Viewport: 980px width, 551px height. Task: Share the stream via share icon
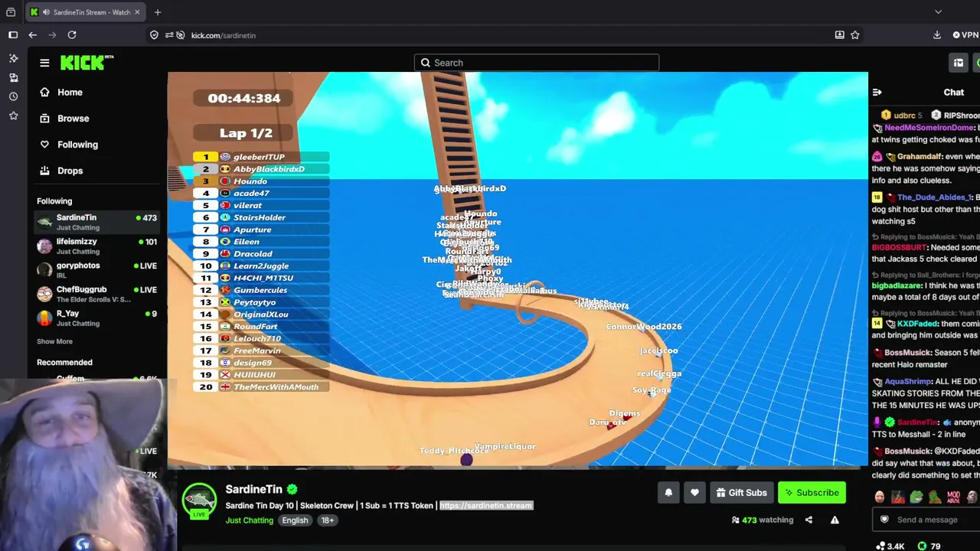[808, 520]
